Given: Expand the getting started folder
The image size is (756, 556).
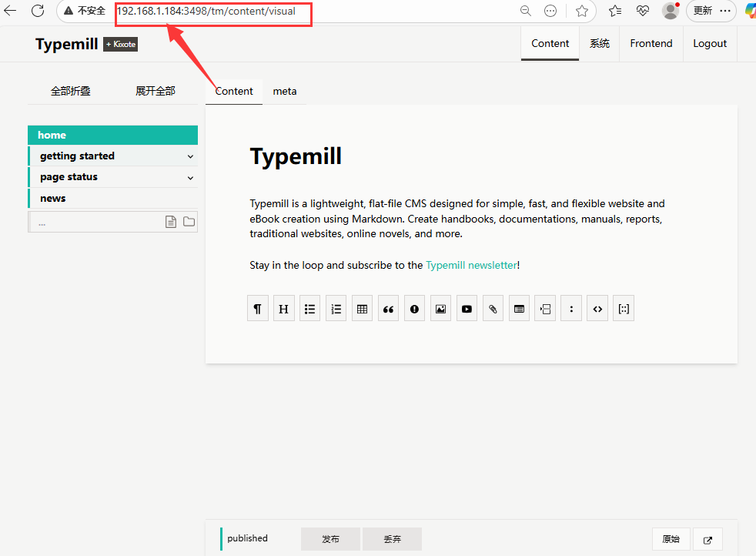Looking at the screenshot, I should 190,156.
